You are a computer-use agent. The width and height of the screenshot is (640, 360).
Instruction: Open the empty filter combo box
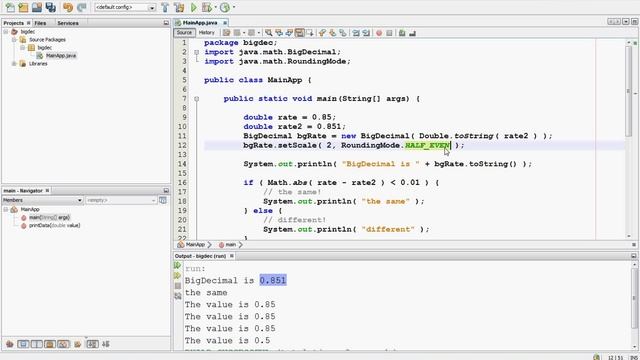121,200
